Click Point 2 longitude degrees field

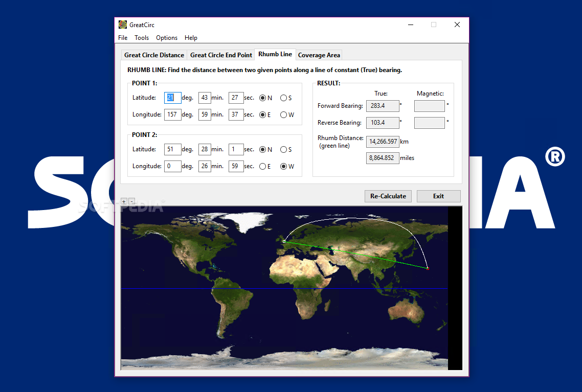tap(172, 166)
